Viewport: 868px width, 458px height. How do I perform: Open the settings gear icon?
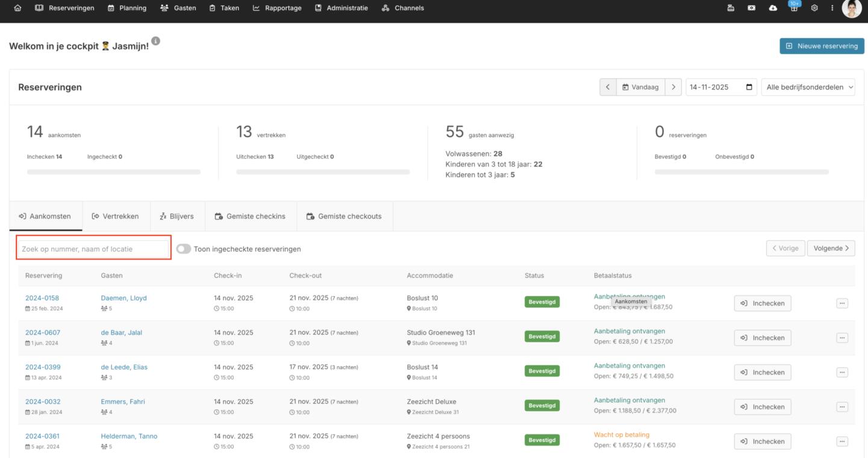coord(814,8)
